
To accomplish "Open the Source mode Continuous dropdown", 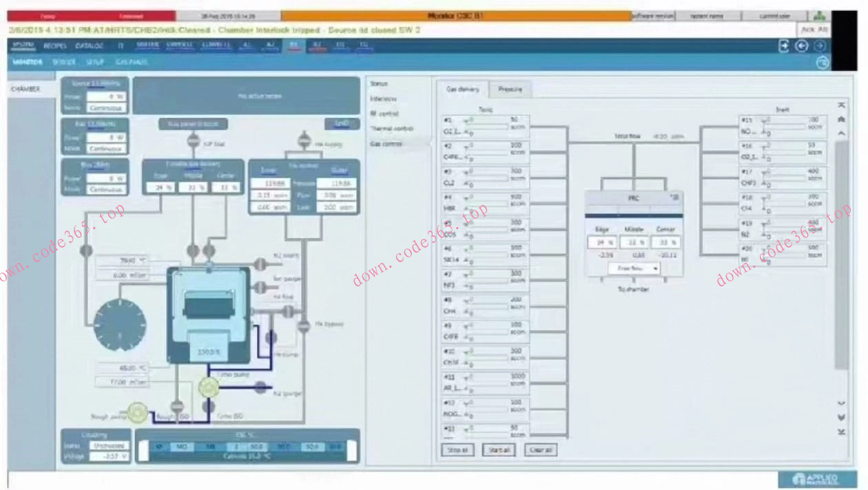I will click(x=106, y=108).
